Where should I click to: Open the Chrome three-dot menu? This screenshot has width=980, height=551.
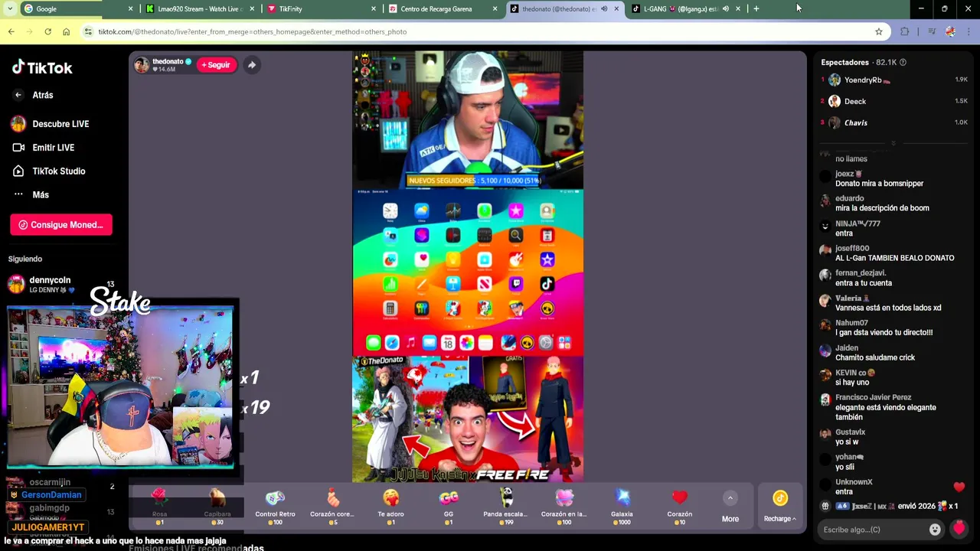(x=969, y=31)
